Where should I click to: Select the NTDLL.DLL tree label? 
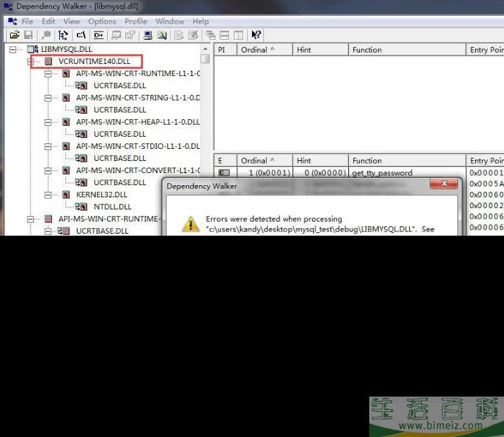tap(113, 207)
